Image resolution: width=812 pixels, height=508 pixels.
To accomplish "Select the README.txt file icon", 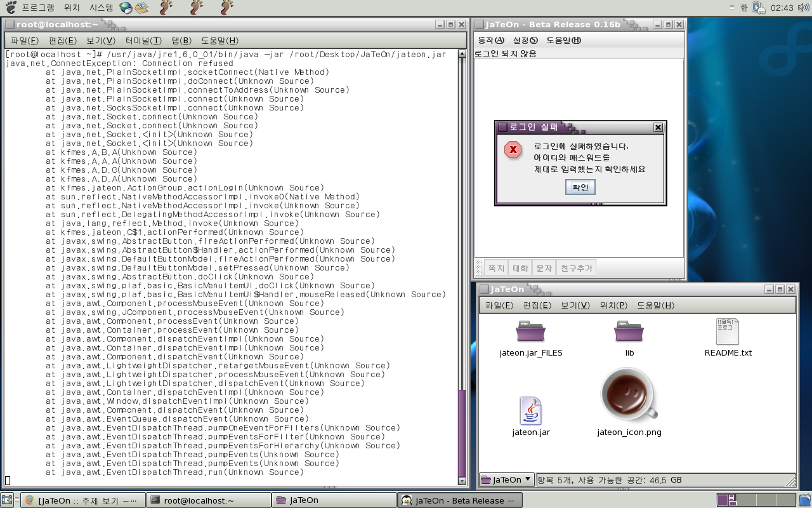I will pos(728,332).
